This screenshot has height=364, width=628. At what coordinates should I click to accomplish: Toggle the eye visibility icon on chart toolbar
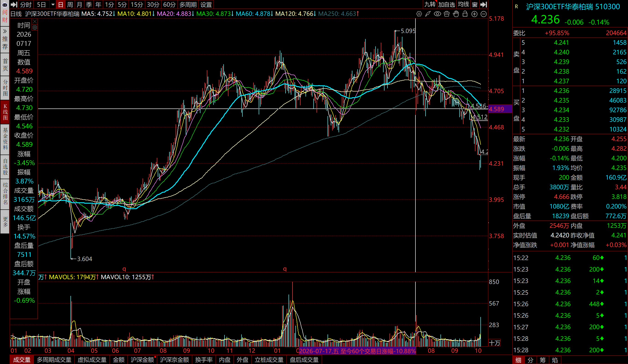pyautogui.click(x=437, y=14)
